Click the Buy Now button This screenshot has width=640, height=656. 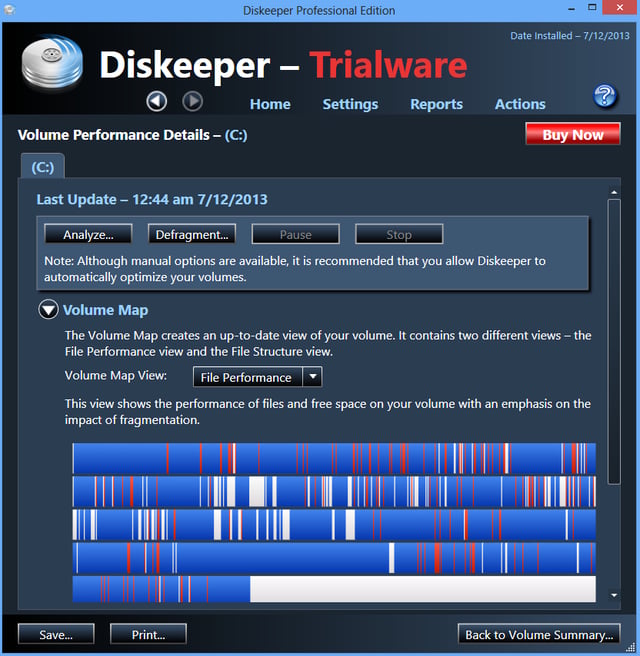[573, 134]
